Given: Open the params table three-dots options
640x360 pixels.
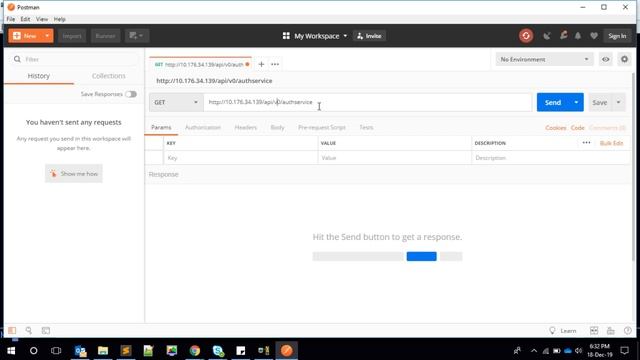Looking at the screenshot, I should [x=587, y=143].
